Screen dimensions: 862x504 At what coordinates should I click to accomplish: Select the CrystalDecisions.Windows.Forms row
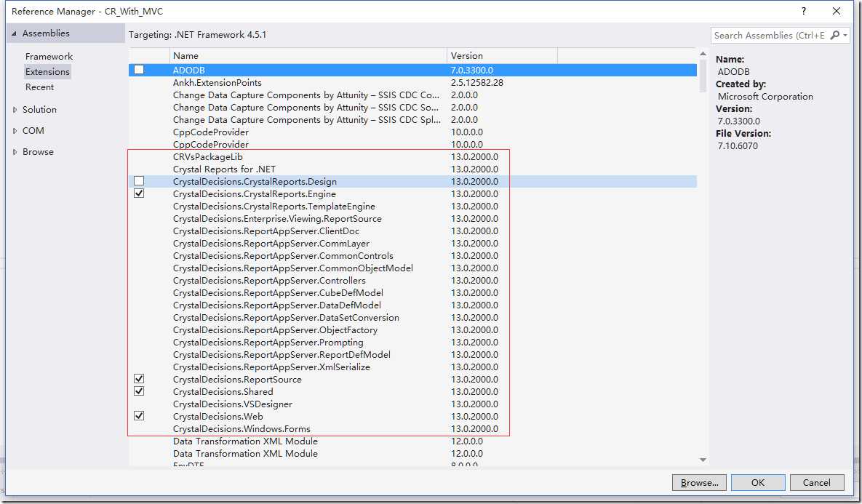413,428
